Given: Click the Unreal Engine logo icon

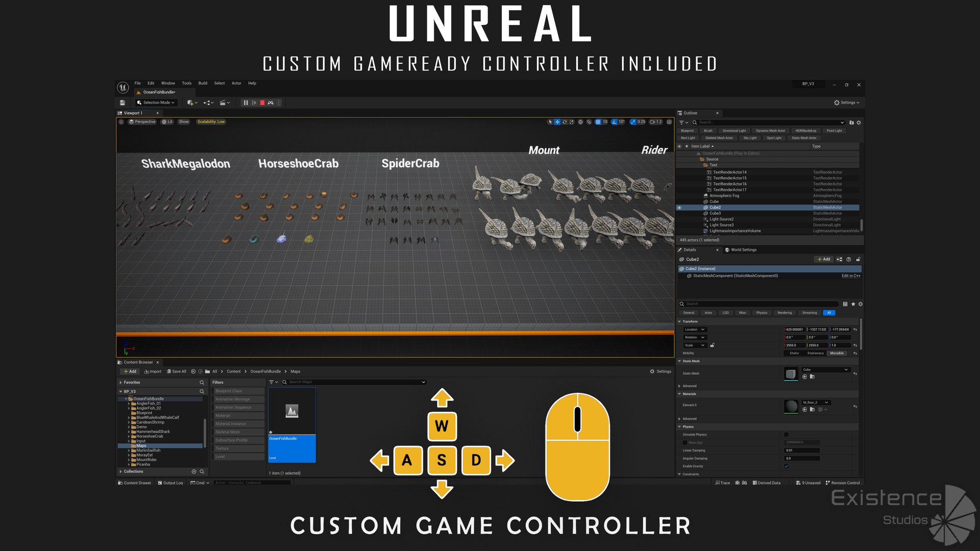Looking at the screenshot, I should 123,87.
